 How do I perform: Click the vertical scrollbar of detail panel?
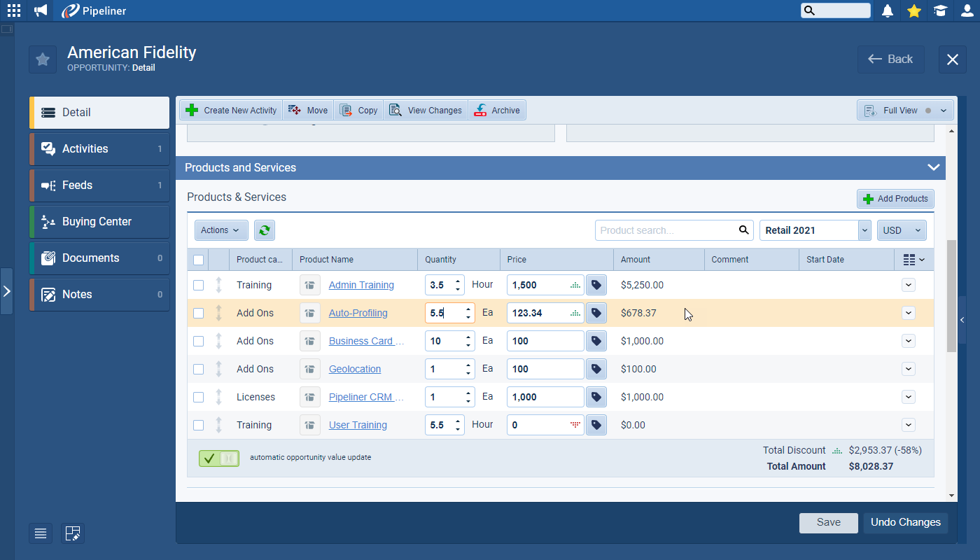pyautogui.click(x=951, y=294)
